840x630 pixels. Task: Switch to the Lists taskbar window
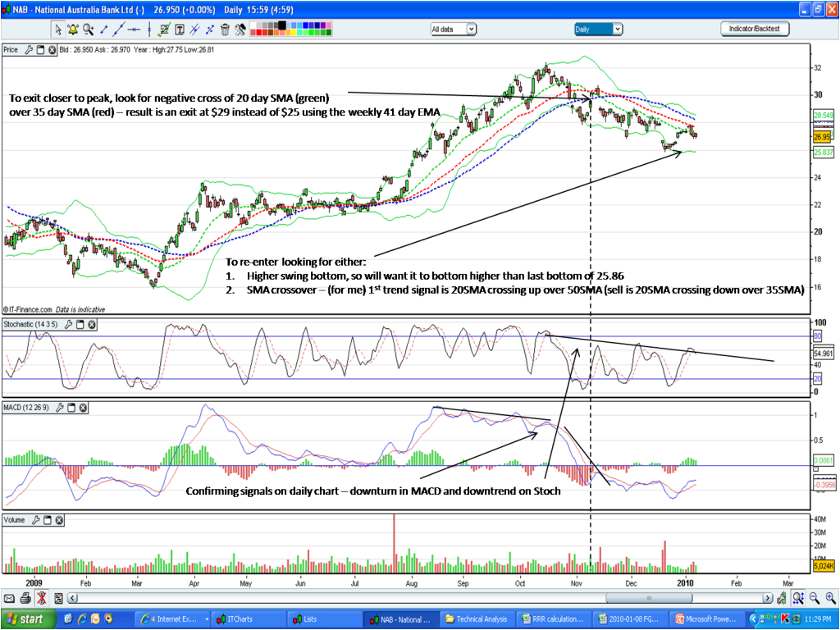pyautogui.click(x=324, y=619)
